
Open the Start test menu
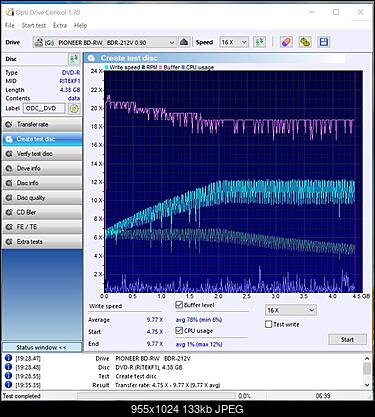34,25
